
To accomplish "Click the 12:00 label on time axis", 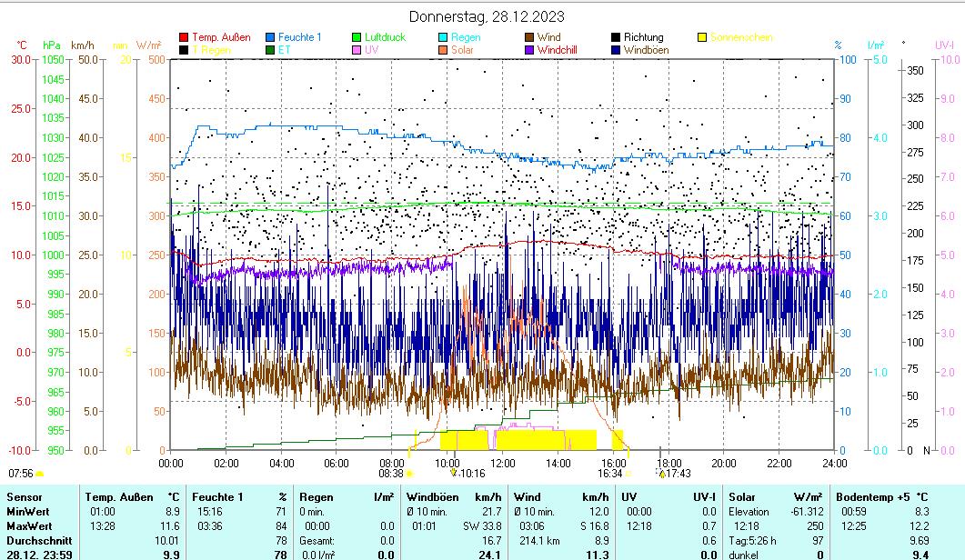I will (x=503, y=462).
